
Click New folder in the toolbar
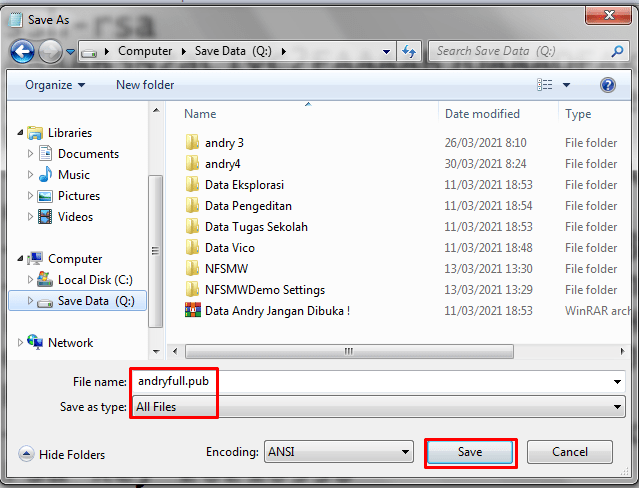145,85
